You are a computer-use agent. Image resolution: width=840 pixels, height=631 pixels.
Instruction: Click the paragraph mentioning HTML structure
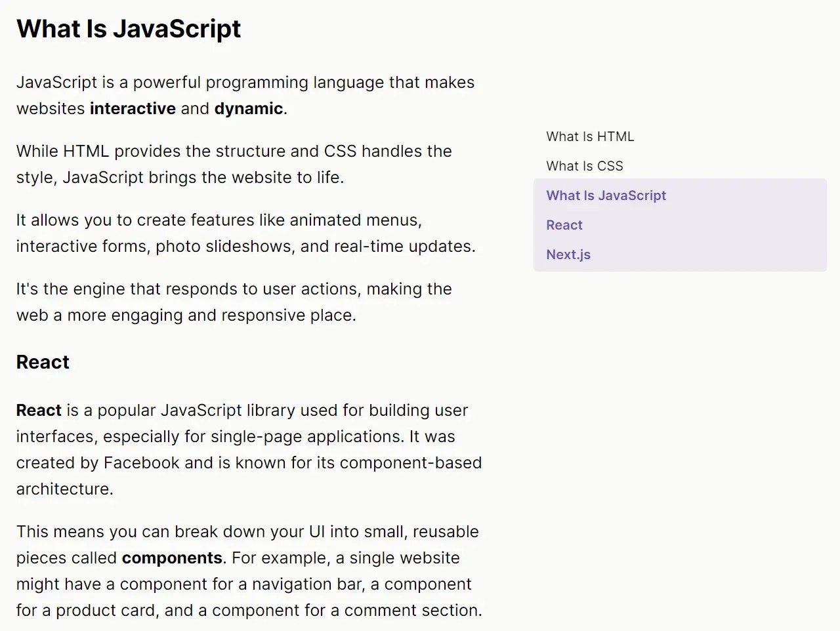[234, 164]
